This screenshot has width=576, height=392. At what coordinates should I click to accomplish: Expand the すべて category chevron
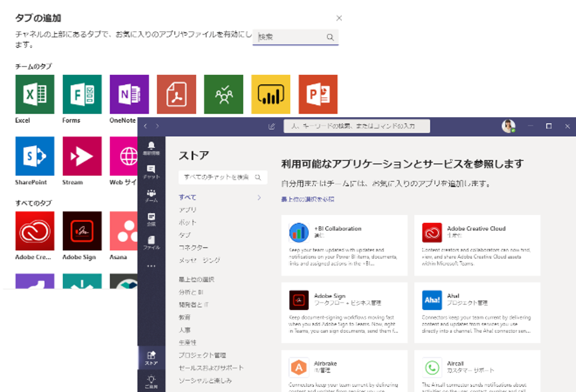[259, 198]
